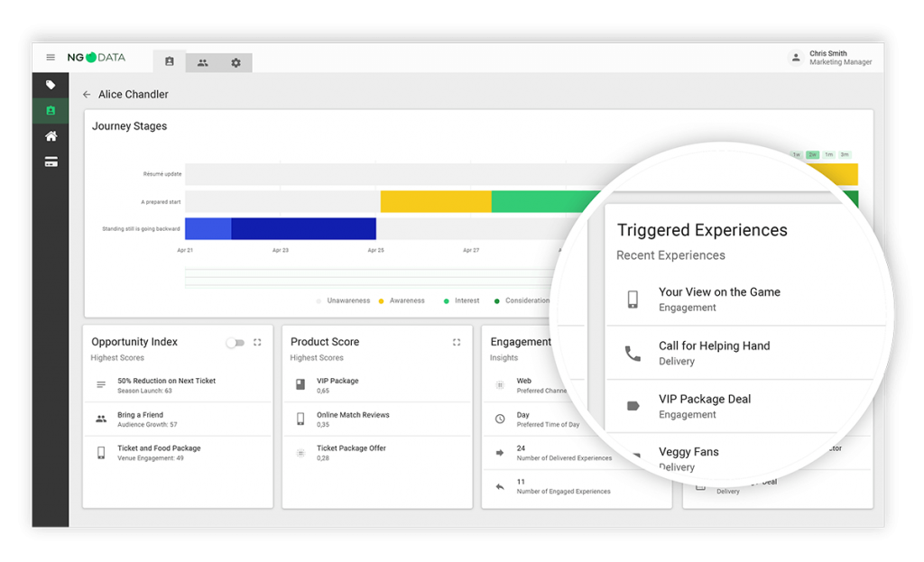924x562 pixels.
Task: Select the 1w time range button
Action: click(x=797, y=155)
